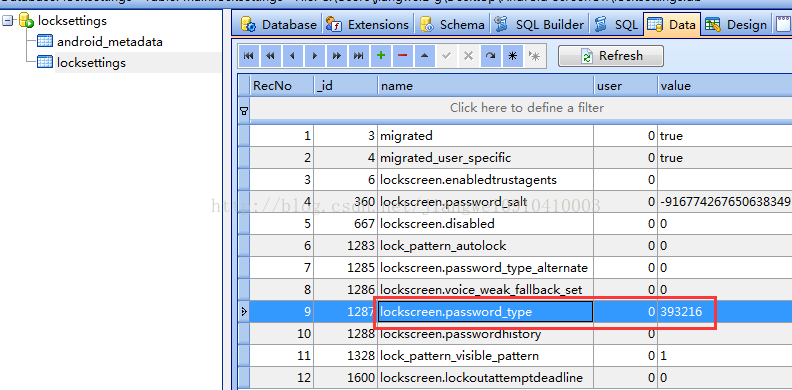The image size is (792, 390).
Task: Click _id cell '667'
Action: pos(345,224)
